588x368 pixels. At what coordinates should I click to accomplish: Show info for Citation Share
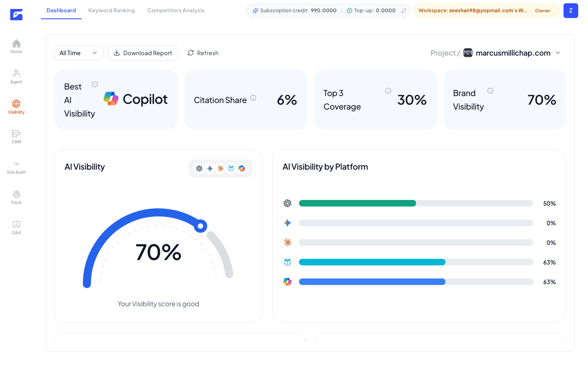(253, 98)
